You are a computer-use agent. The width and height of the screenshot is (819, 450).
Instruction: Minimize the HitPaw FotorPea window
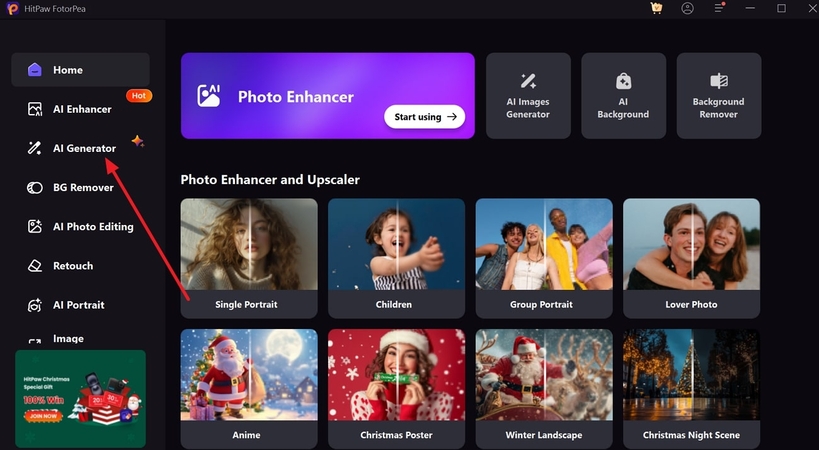click(751, 8)
